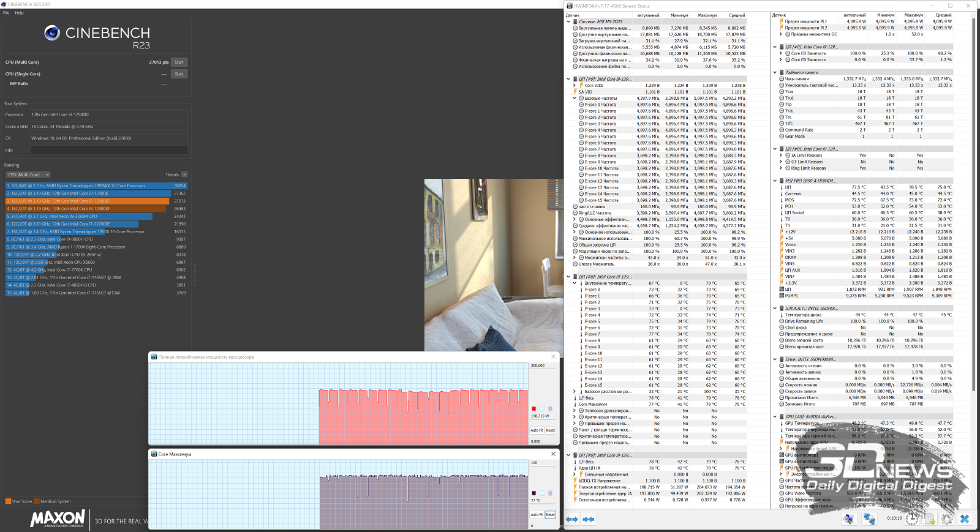Click the rendered room image in Cinebench
Screen dimensions: 980x532
coord(494,264)
